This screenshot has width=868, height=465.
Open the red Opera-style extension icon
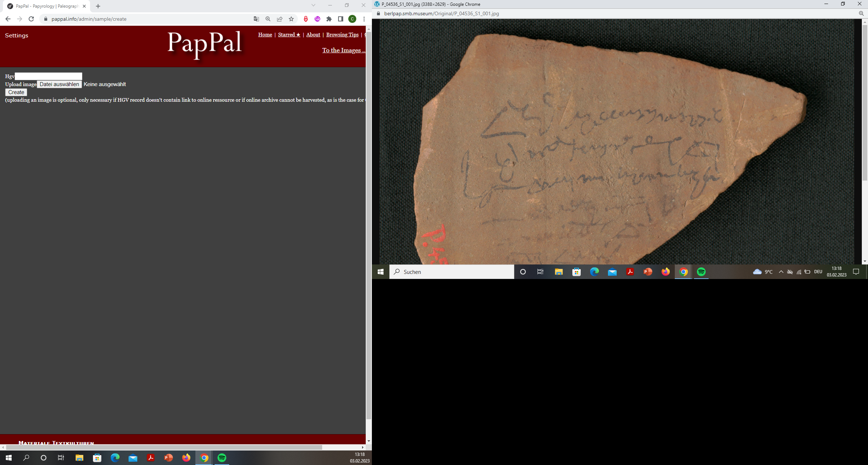(306, 19)
